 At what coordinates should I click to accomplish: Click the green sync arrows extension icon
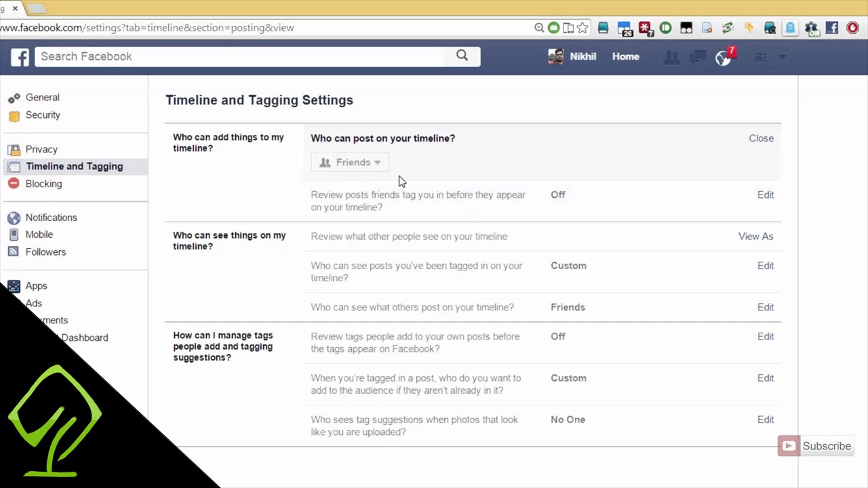728,28
